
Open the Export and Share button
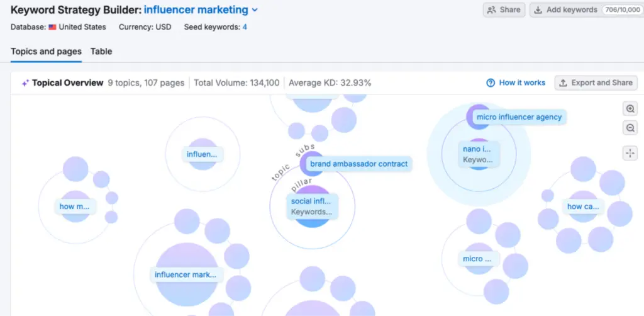(x=596, y=83)
